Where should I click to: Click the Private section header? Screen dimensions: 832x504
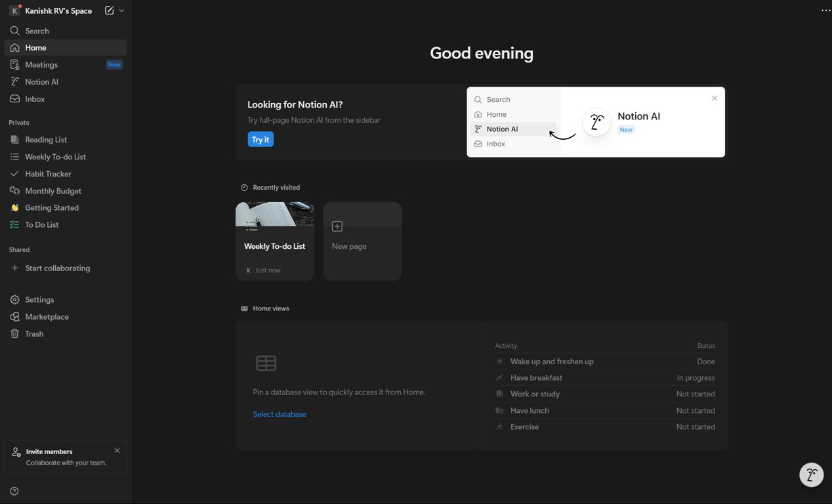point(19,123)
